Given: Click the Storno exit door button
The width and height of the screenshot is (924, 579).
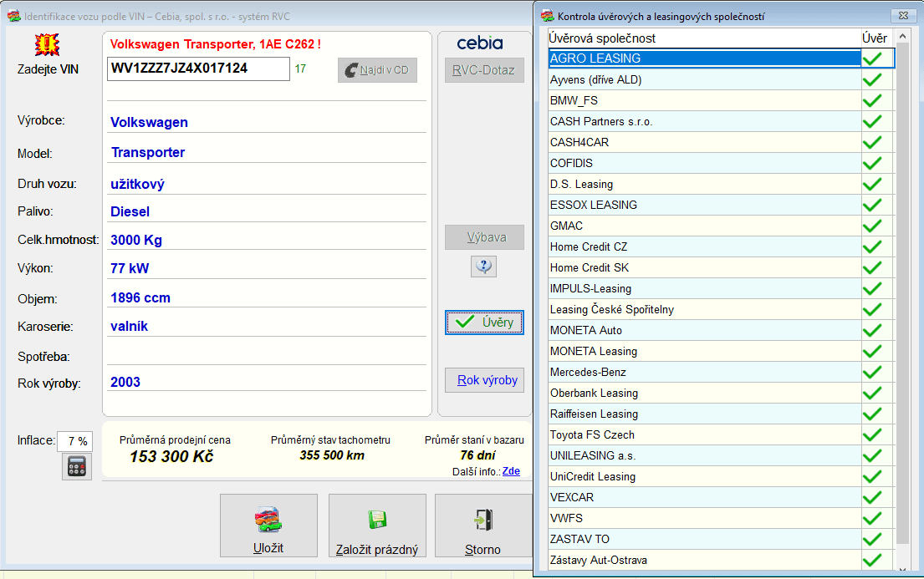Looking at the screenshot, I should coord(483,526).
